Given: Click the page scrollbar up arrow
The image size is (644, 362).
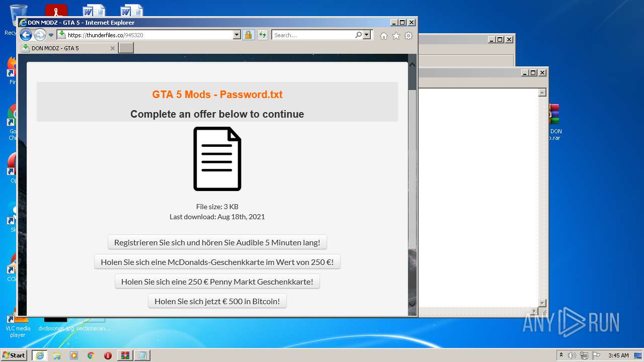Looking at the screenshot, I should (x=412, y=64).
